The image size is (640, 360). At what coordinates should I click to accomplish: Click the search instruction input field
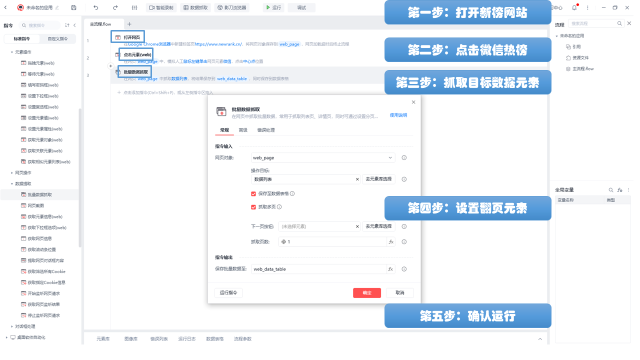pos(41,25)
